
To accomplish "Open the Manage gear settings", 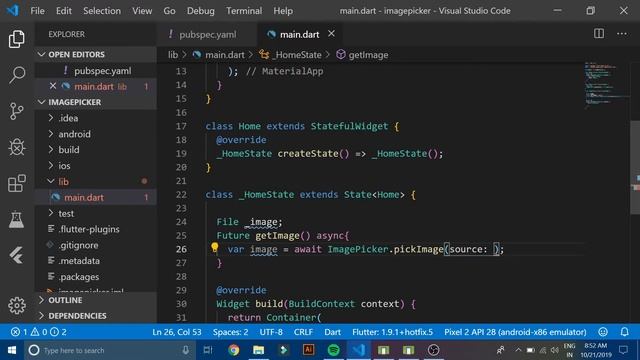I will coord(16,305).
